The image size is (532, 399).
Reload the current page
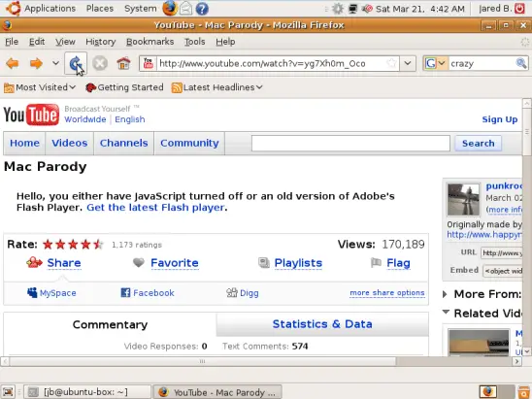click(x=76, y=63)
